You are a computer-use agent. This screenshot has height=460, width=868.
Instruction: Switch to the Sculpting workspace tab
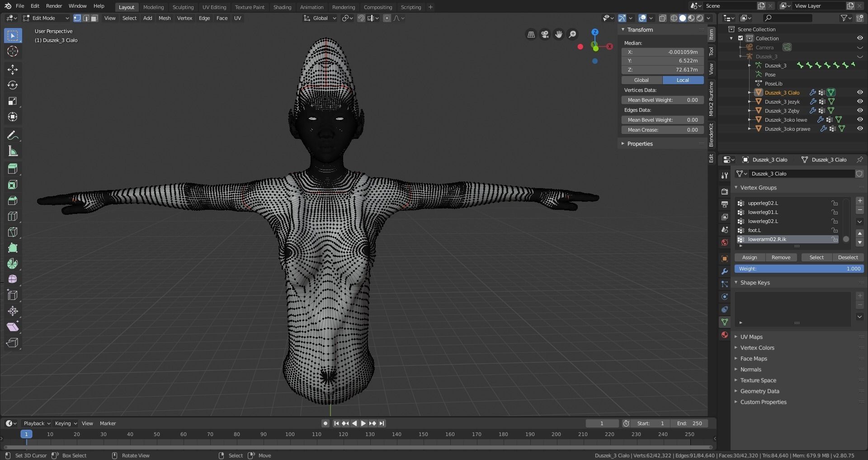(183, 7)
